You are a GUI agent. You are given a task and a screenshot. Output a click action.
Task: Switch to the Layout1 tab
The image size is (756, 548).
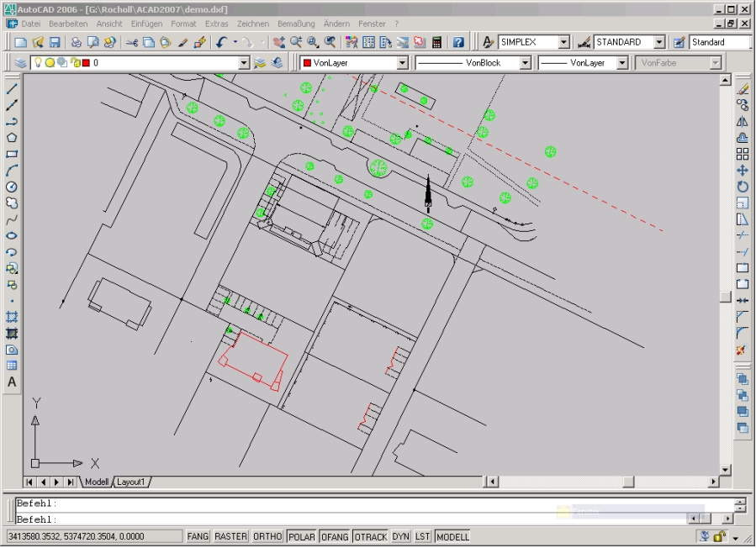tap(131, 482)
